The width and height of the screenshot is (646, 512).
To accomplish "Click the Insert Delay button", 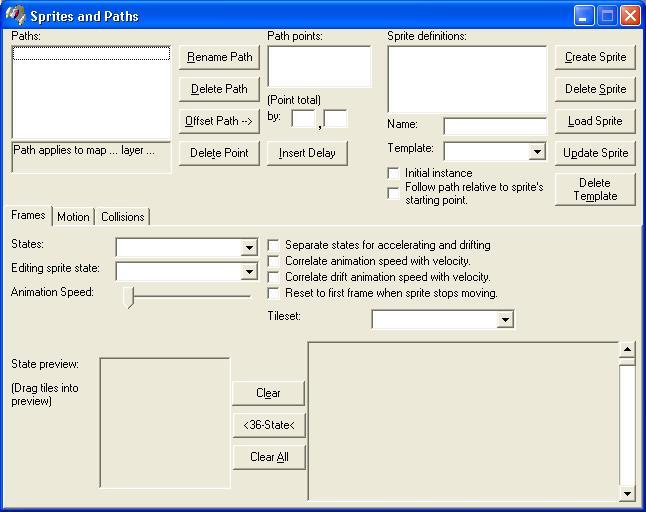I will [x=307, y=153].
